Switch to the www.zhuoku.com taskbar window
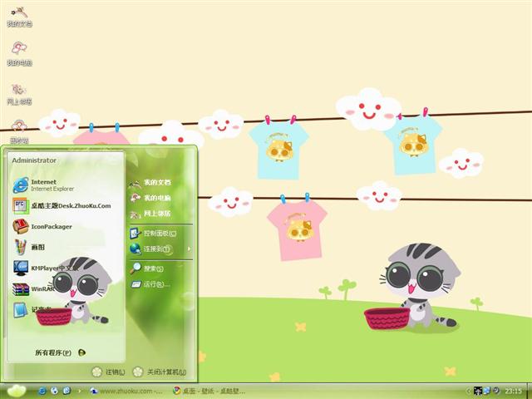 [126, 391]
